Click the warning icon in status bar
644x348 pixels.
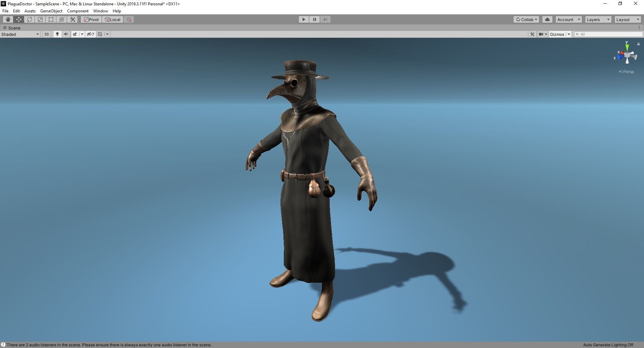(3, 345)
